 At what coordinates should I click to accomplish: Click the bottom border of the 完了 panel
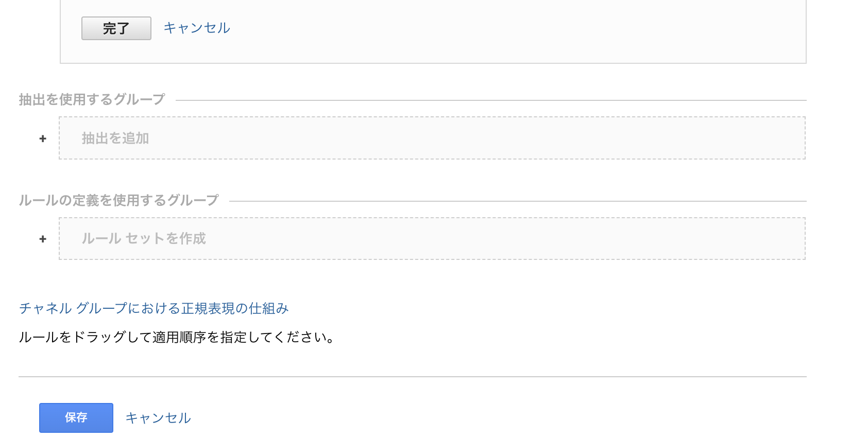coord(433,63)
